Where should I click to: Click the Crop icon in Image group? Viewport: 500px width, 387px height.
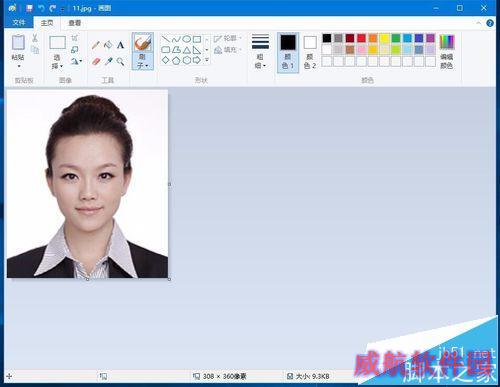(x=75, y=38)
